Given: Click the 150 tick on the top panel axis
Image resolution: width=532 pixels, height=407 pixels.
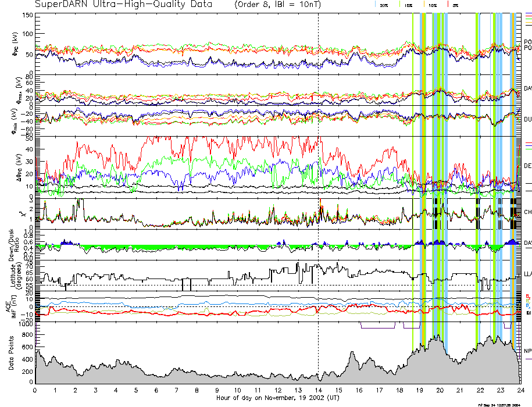Looking at the screenshot, I should point(27,15).
